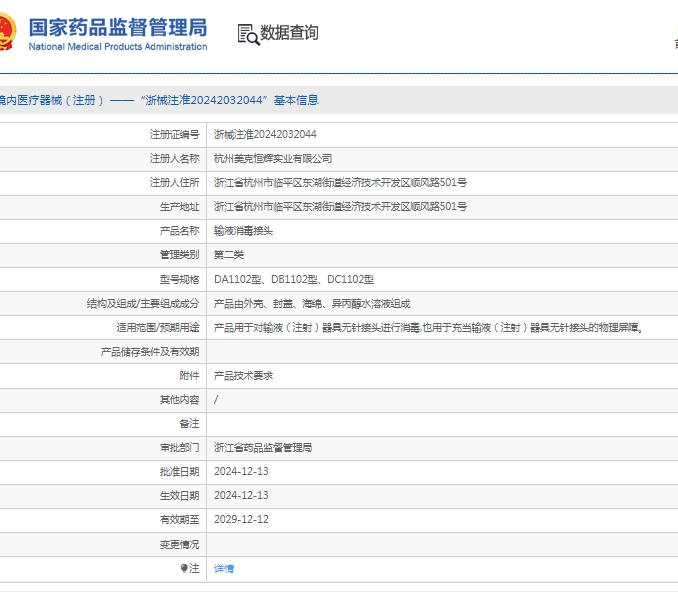Click the slash under 其他内容
This screenshot has width=678, height=594.
tap(216, 400)
